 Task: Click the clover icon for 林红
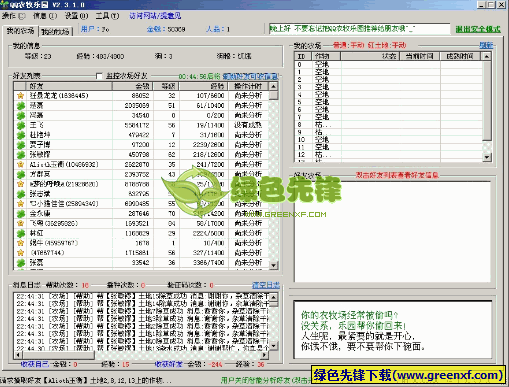[x=21, y=233]
